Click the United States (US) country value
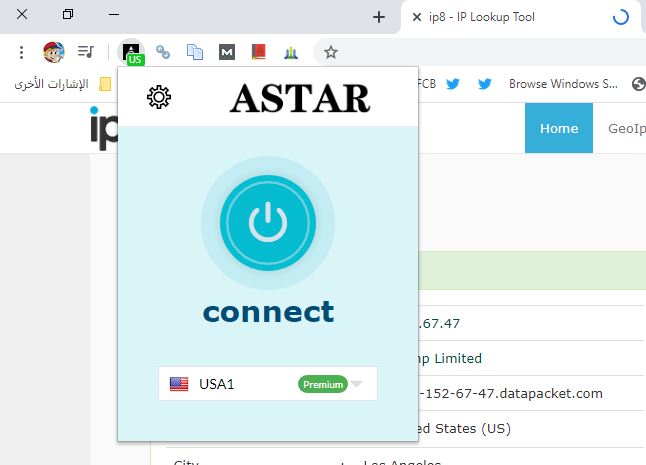 [x=465, y=429]
